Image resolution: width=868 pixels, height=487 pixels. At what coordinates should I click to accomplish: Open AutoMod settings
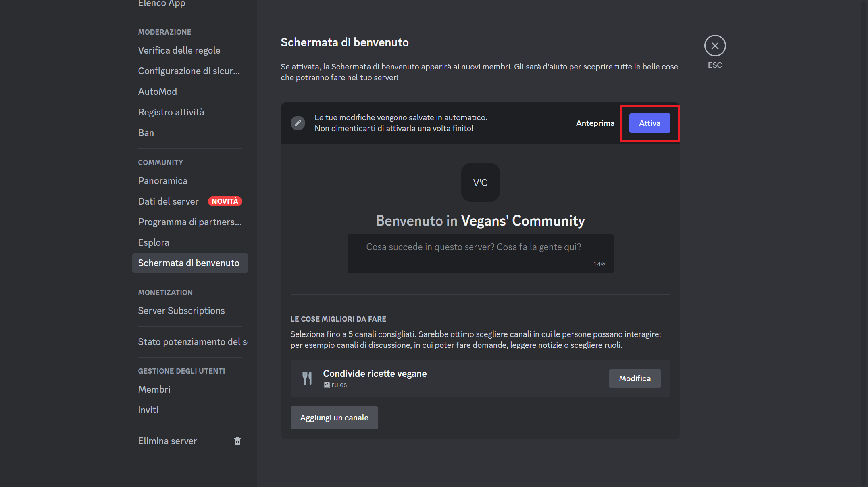click(x=157, y=91)
